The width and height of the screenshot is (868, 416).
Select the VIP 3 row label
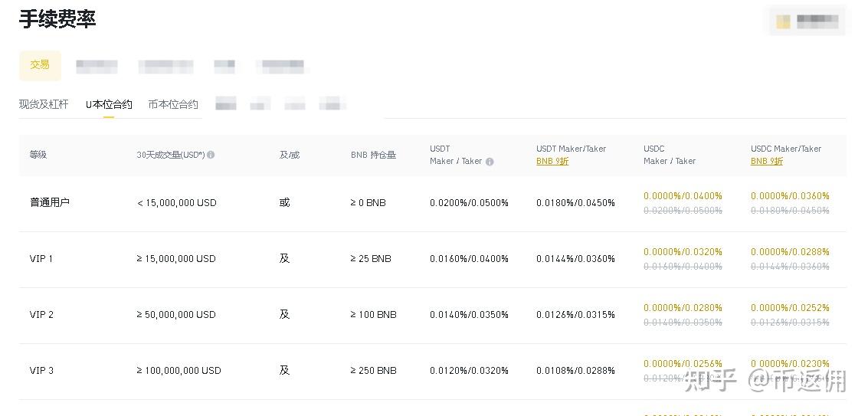tap(41, 371)
